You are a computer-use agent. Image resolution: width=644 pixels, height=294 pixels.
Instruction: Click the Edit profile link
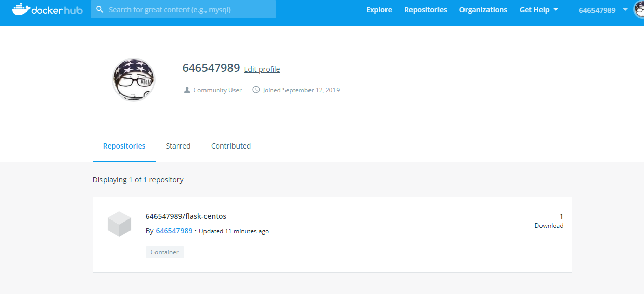coord(262,69)
